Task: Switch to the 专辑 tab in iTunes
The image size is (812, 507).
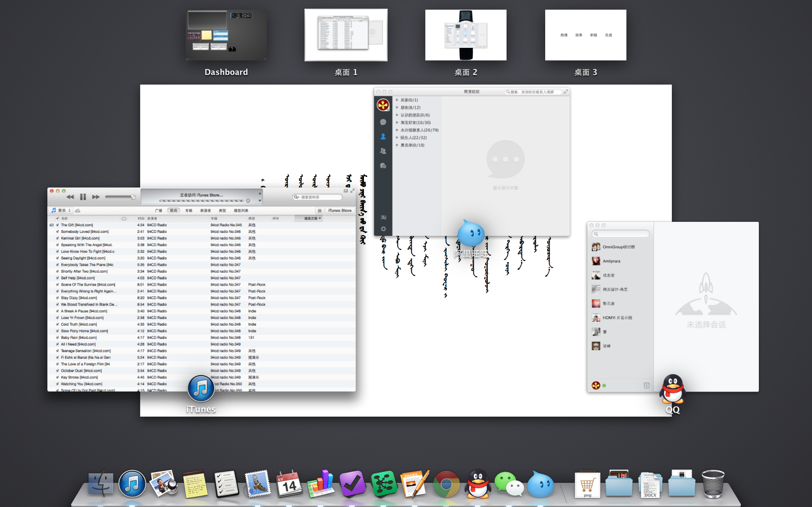Action: (x=188, y=211)
